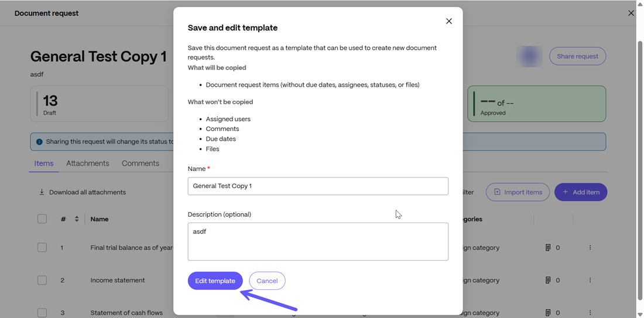Viewport: 644px width, 318px height.
Task: Click the 13 Draft status card
Action: coord(100,104)
